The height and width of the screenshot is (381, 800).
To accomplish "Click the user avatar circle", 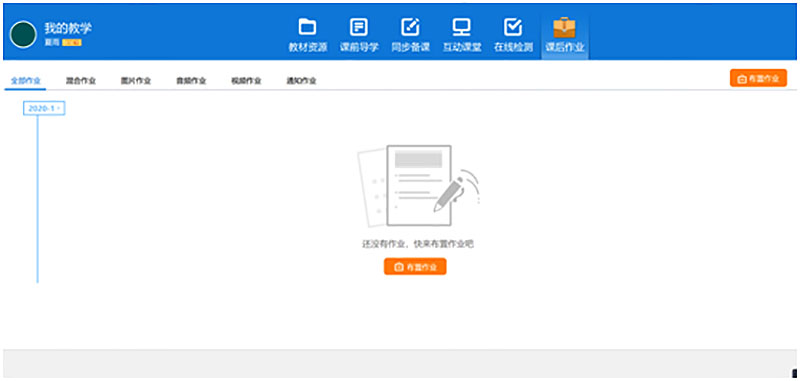I will 23,35.
